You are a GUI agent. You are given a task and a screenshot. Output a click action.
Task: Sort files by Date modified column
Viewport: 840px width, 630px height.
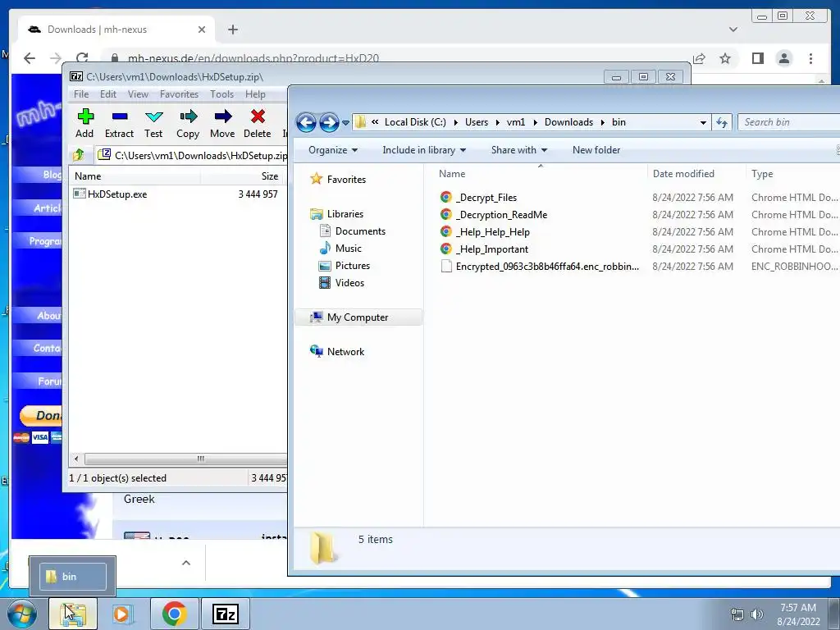coord(696,174)
